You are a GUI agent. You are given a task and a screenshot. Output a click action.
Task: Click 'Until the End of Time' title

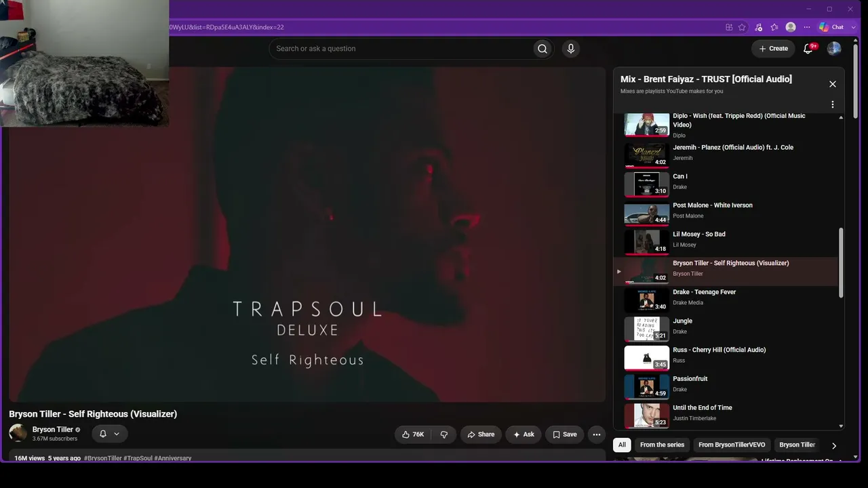[703, 408]
